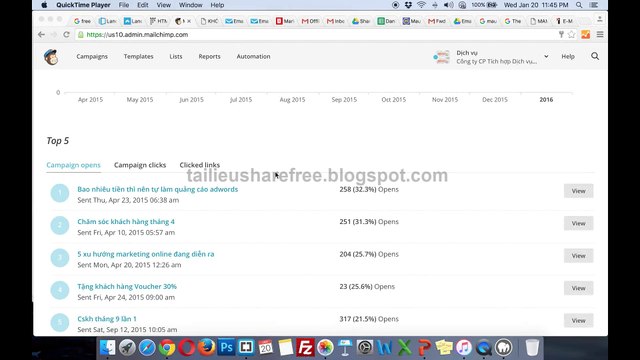
Task: Open System Preferences from the dock
Action: [x=365, y=347]
